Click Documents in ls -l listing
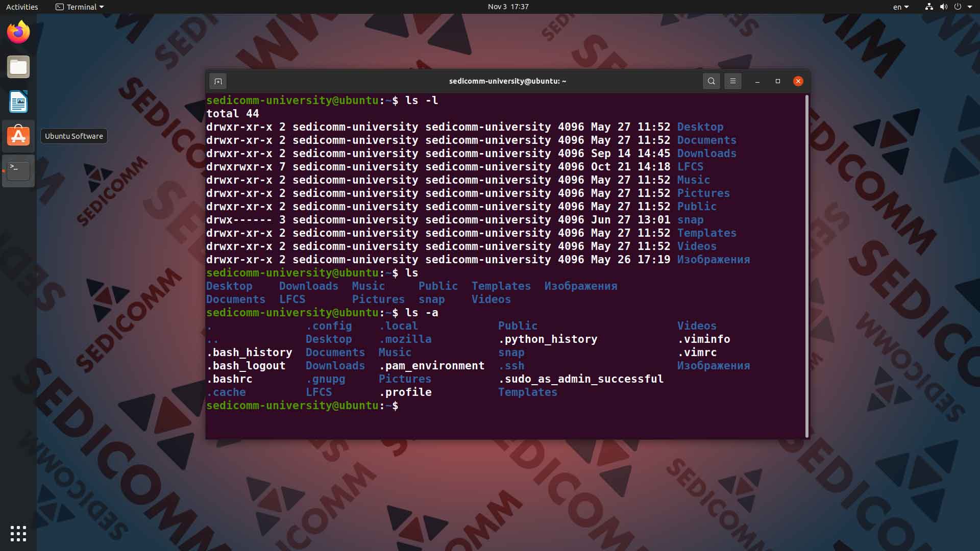 pyautogui.click(x=707, y=140)
